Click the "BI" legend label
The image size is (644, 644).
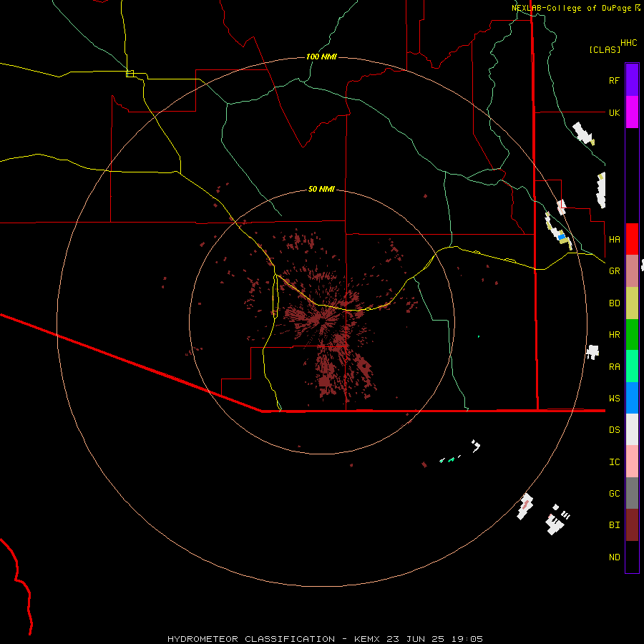(614, 525)
